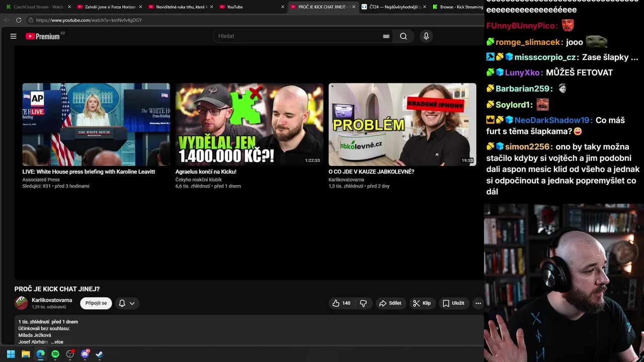
Task: Open Discord from taskbar
Action: (x=85, y=354)
